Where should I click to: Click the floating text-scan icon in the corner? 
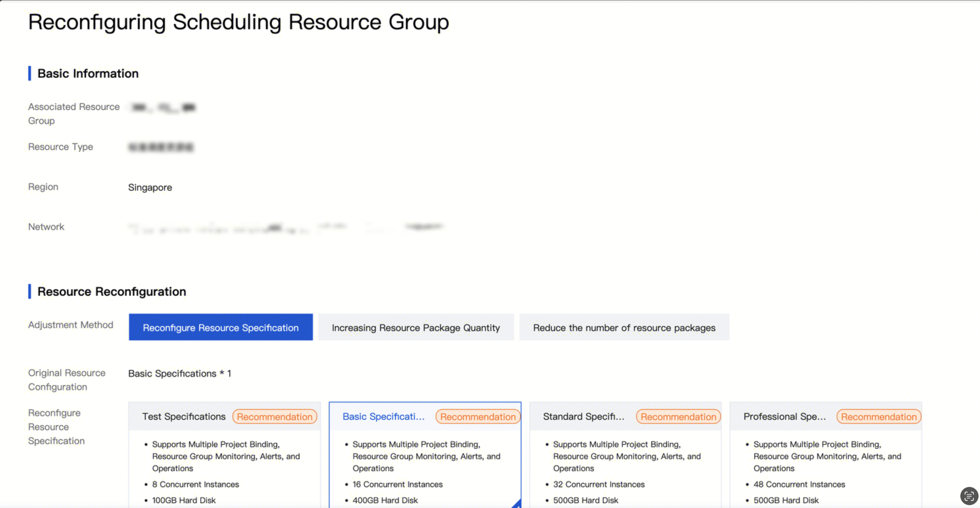969,496
